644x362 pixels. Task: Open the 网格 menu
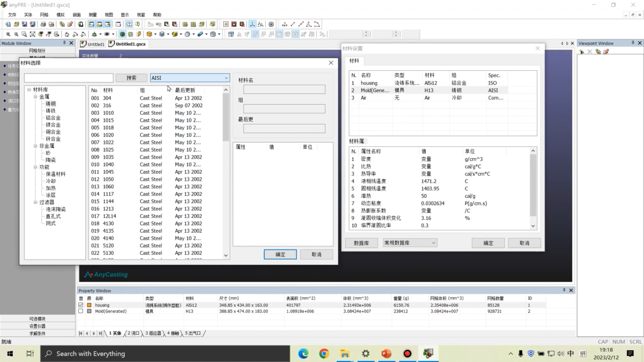(44, 14)
